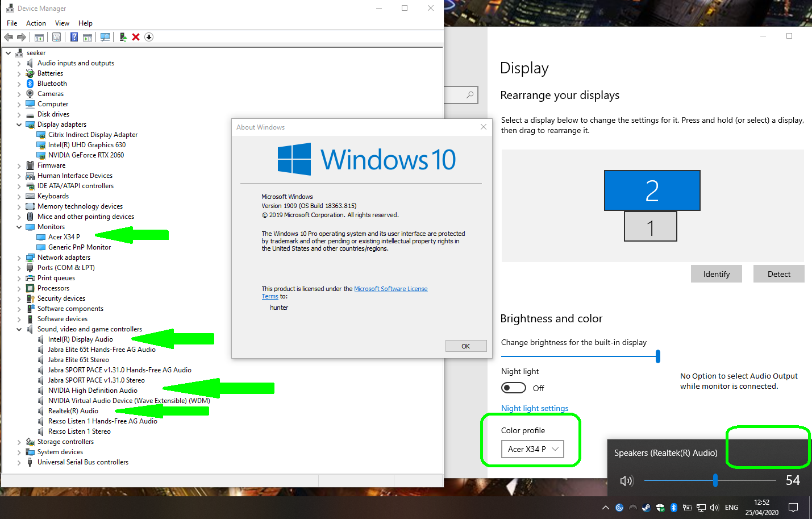812x519 pixels.
Task: Select NVIDIA GeForce RTX 2060 adapter
Action: [x=86, y=155]
